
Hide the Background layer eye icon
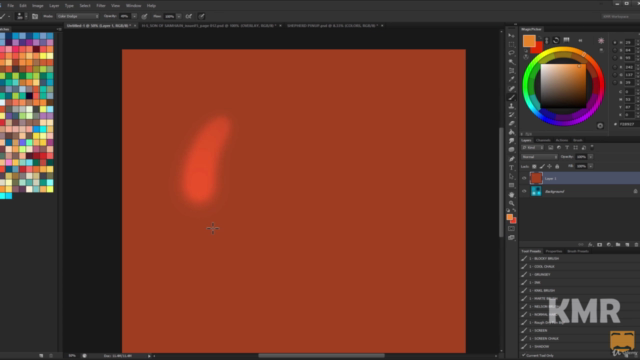click(524, 191)
